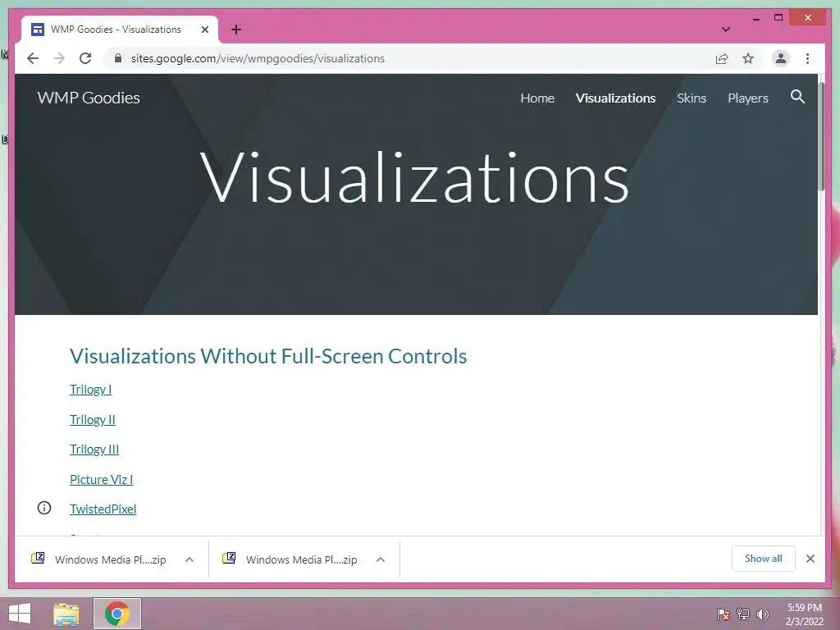Open the Chrome three-dot menu
840x630 pixels.
click(x=807, y=58)
